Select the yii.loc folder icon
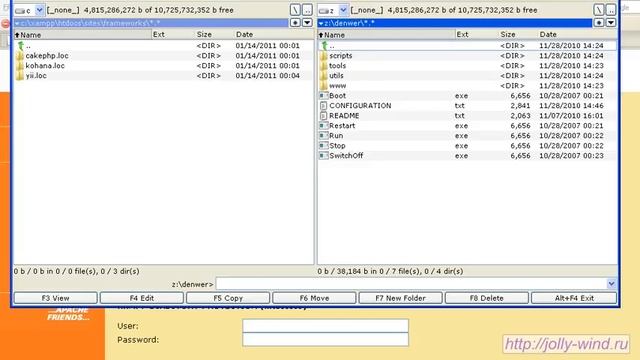Screen dimensions: 640x360 (20, 76)
